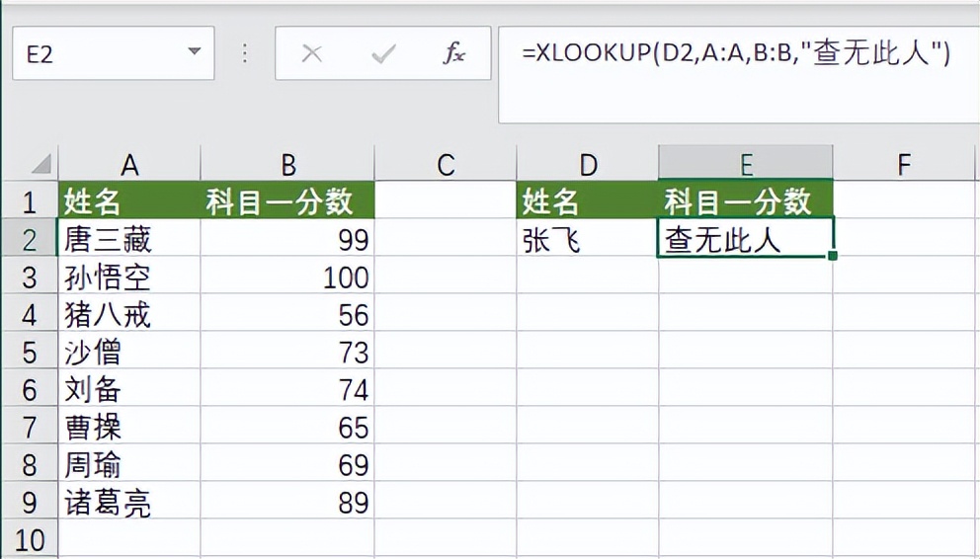Select the cell containing 周瑜
Image resolution: width=980 pixels, height=559 pixels.
pyautogui.click(x=129, y=463)
